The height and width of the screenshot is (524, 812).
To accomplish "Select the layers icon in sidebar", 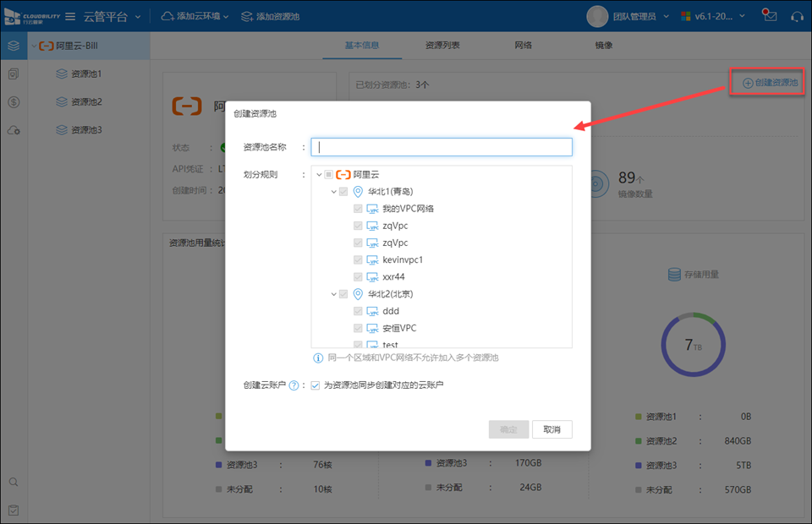I will [x=14, y=46].
